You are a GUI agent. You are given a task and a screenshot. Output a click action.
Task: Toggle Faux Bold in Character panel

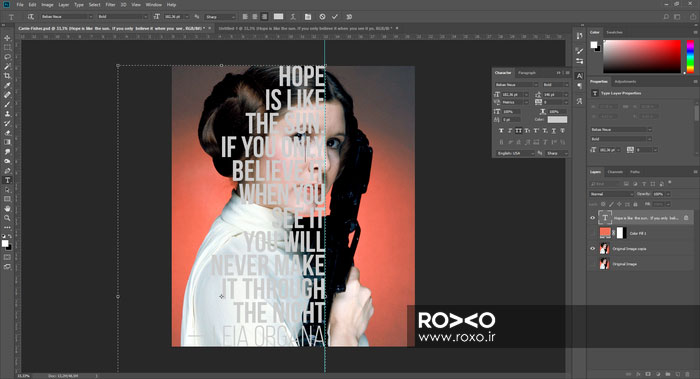tap(501, 131)
